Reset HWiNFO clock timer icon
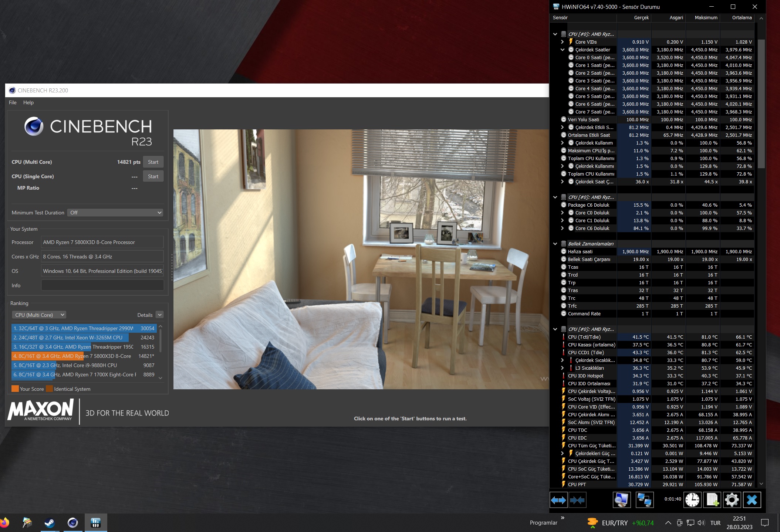The height and width of the screenshot is (532, 780). (x=692, y=500)
